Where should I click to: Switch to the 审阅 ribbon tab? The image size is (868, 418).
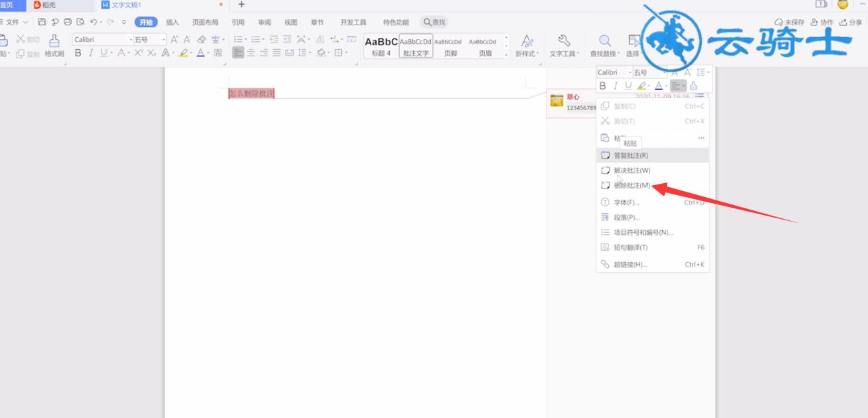(x=264, y=22)
